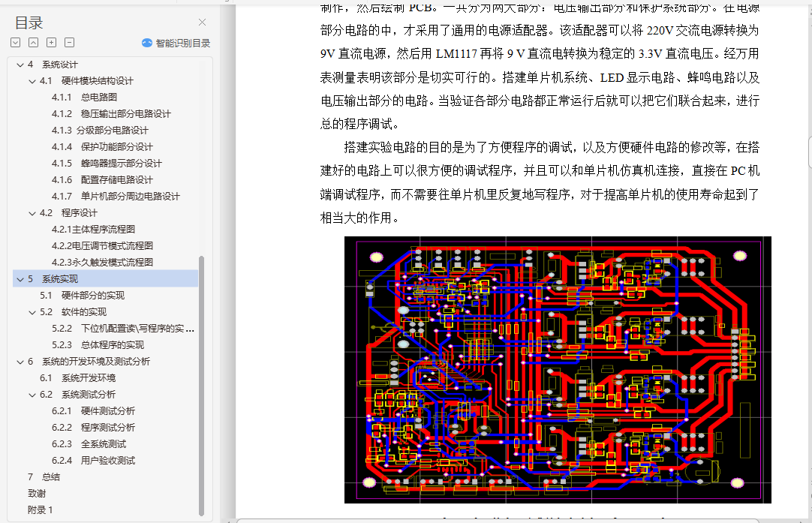Select '4.2.1主体程序流程图' entry
This screenshot has width=812, height=523.
point(93,230)
